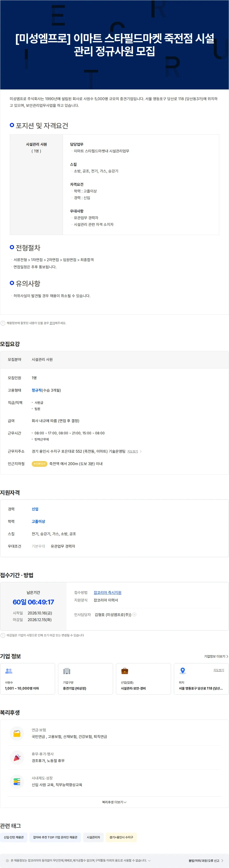Click the pension and insurance benefit icon
229x868 pixels.
point(17,733)
